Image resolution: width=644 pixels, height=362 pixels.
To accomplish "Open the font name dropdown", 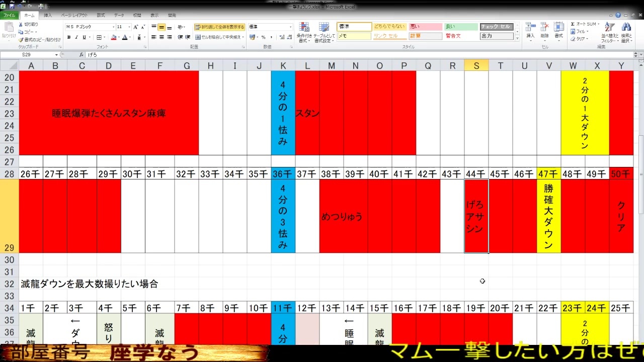I will coord(114,27).
